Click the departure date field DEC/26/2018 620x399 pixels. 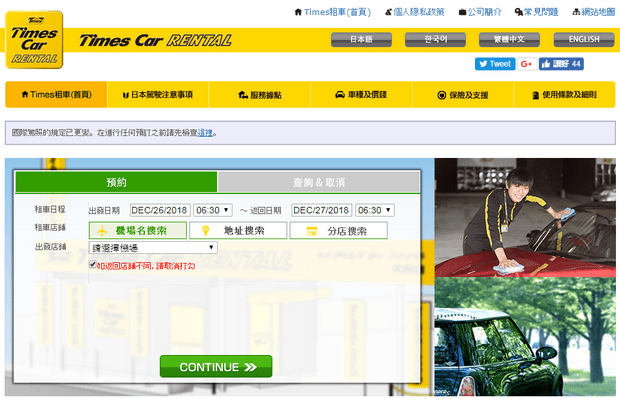point(160,210)
